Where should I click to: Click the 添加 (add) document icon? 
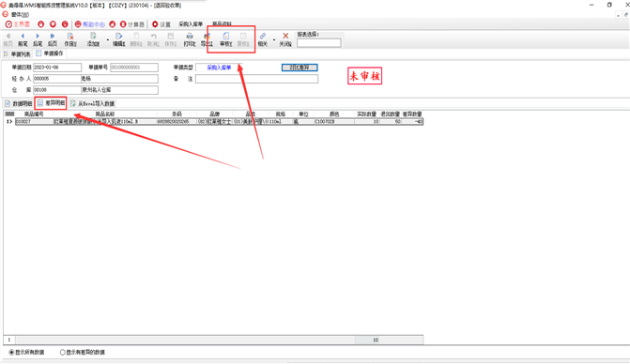(x=93, y=37)
